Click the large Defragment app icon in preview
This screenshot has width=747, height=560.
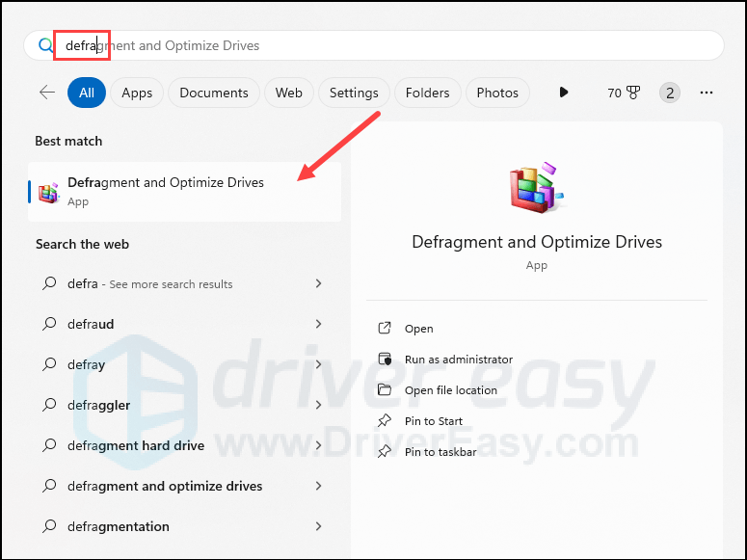pos(536,187)
